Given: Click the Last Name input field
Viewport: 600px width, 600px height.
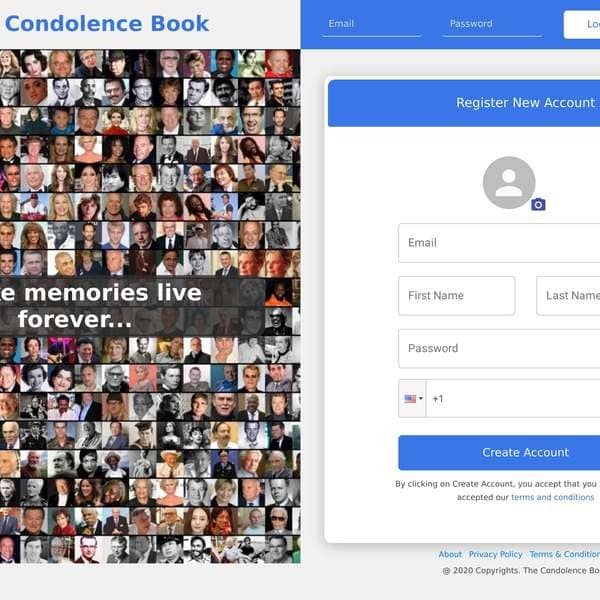Looking at the screenshot, I should pos(568,296).
